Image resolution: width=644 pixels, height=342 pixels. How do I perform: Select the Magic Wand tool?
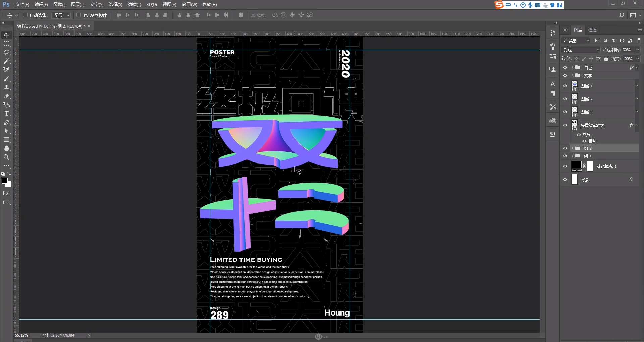pyautogui.click(x=6, y=61)
